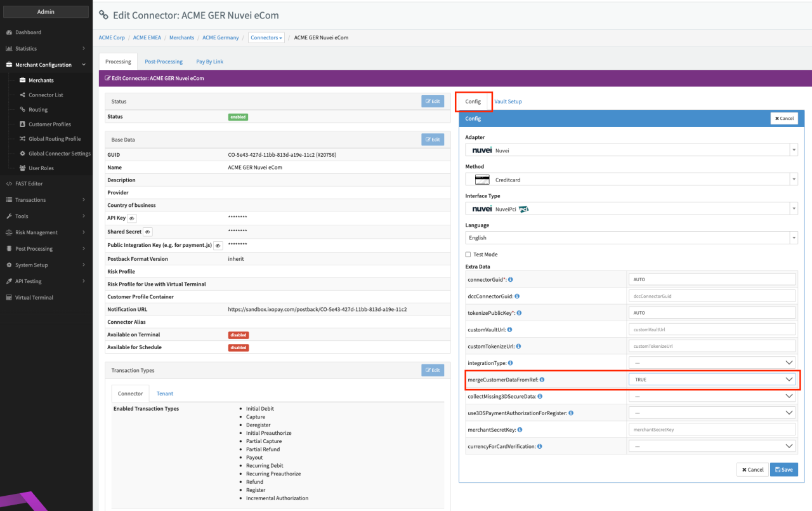Click info icon next to mergeCustomerDataFromRef

pos(542,380)
